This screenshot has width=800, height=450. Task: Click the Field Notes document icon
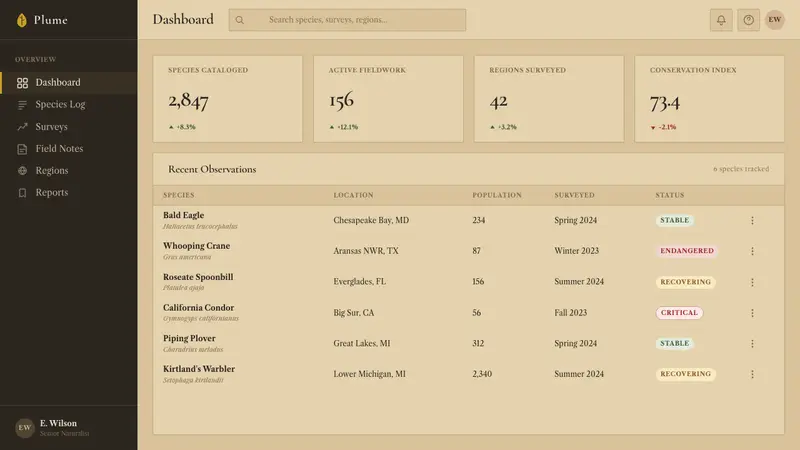point(22,149)
